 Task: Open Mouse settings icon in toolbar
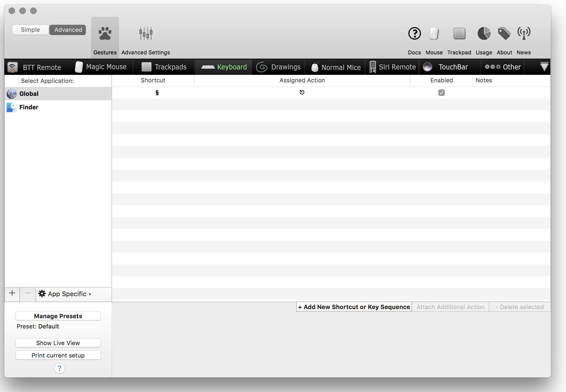434,34
